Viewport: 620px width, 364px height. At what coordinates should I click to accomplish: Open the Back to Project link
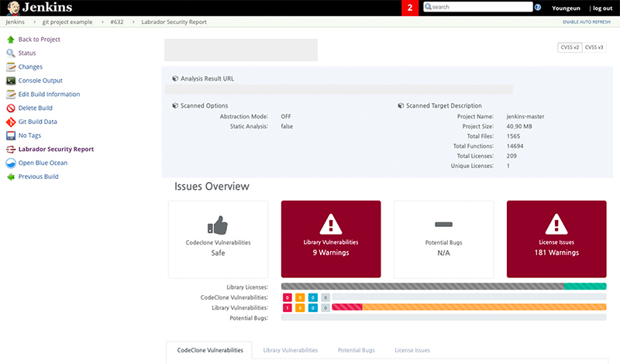coord(40,39)
